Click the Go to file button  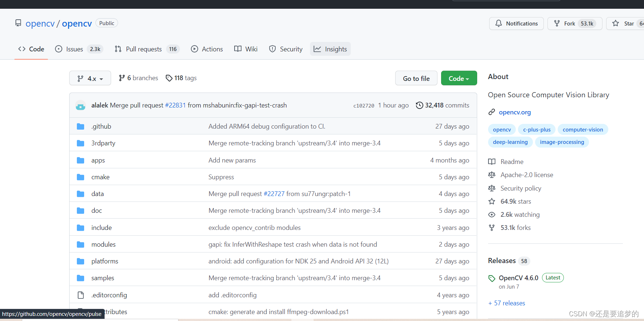[x=416, y=78]
